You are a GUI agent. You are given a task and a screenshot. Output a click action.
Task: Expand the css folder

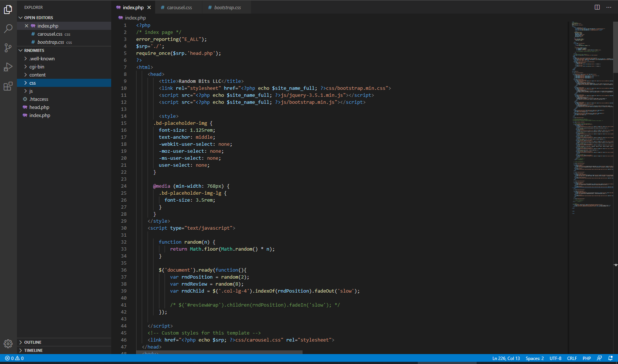[x=64, y=83]
